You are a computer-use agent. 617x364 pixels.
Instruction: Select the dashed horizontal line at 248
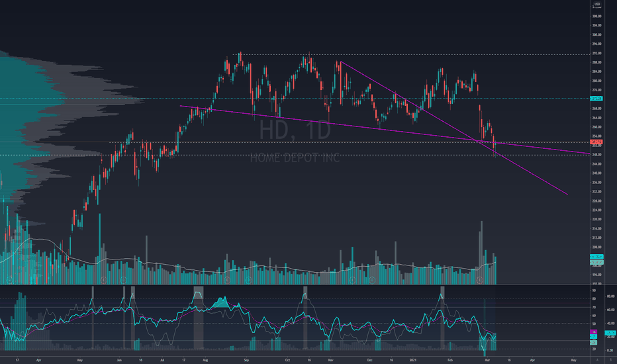[x=295, y=155]
